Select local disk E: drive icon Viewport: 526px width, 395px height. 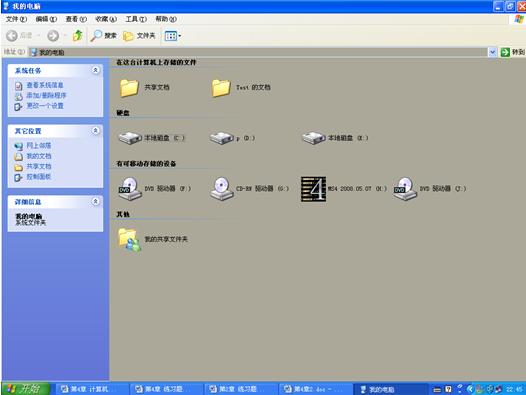pyautogui.click(x=314, y=138)
